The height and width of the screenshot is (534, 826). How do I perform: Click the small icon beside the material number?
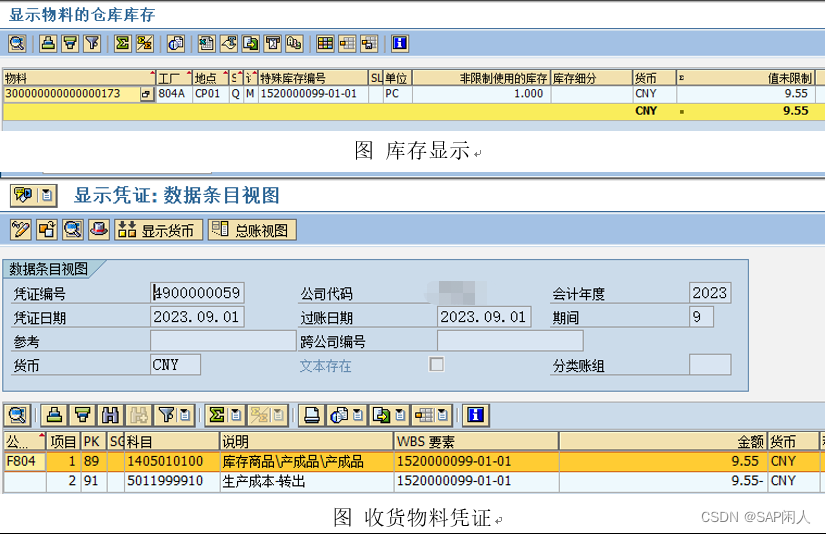pos(146,94)
